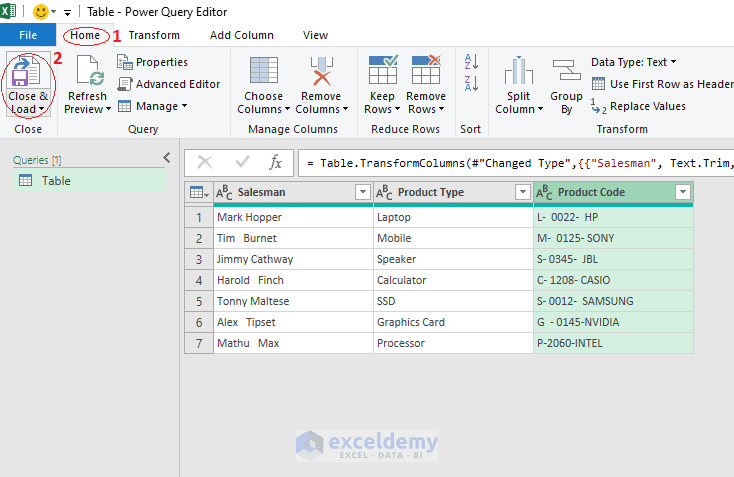
Task: Click cell C- 1208- CASIO
Action: (x=614, y=280)
